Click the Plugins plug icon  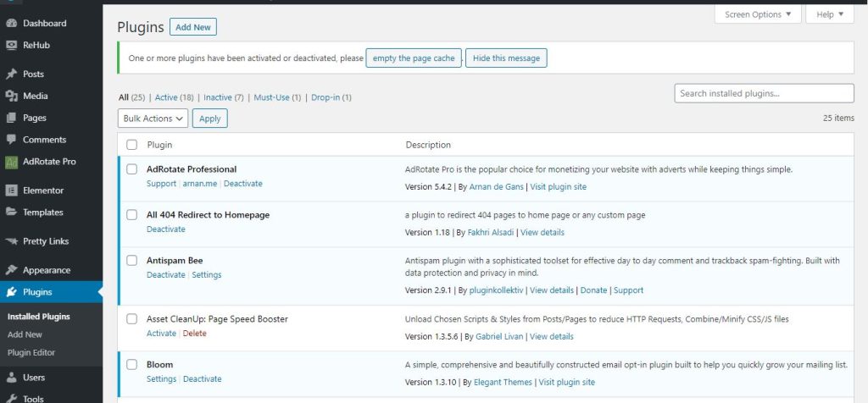[x=11, y=292]
